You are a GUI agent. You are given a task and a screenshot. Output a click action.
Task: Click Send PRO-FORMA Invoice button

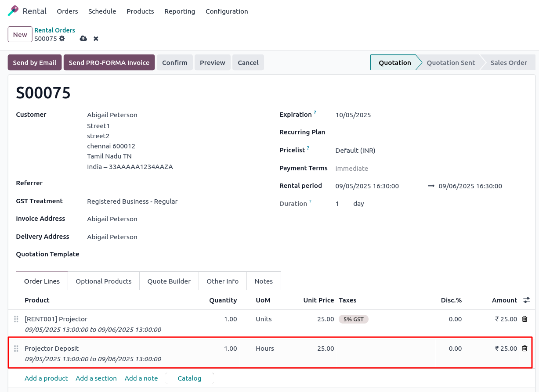tap(109, 63)
